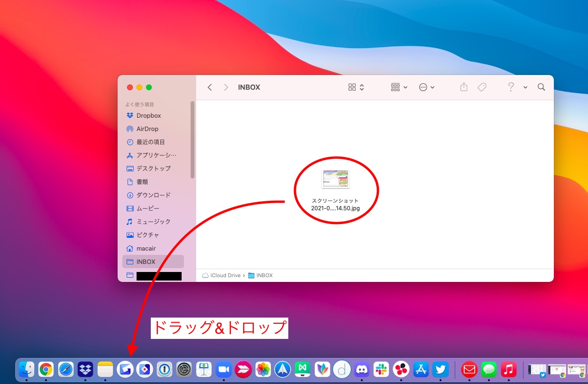Select the スクリーンショット jpg thumbnail

pos(336,179)
